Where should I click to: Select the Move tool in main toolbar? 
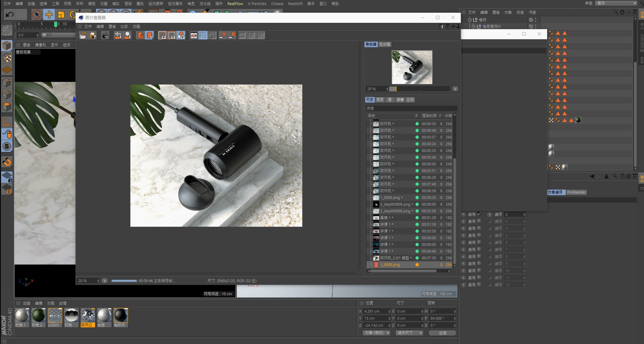49,15
